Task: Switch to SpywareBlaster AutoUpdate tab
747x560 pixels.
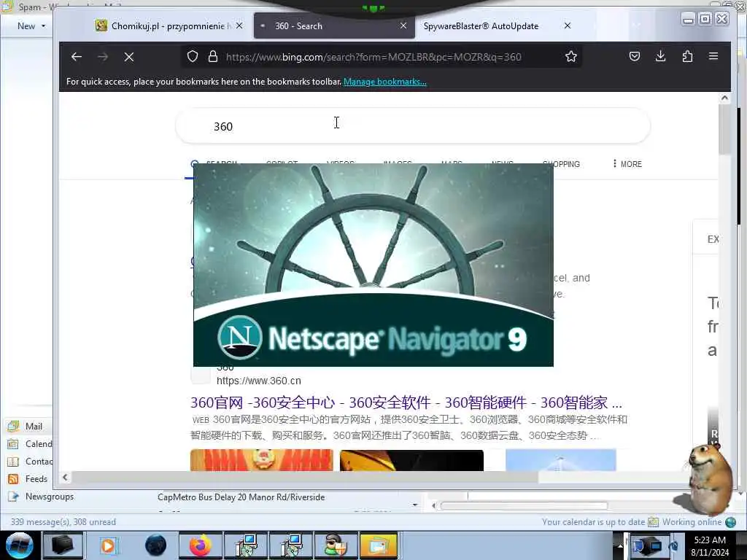Action: click(495, 26)
